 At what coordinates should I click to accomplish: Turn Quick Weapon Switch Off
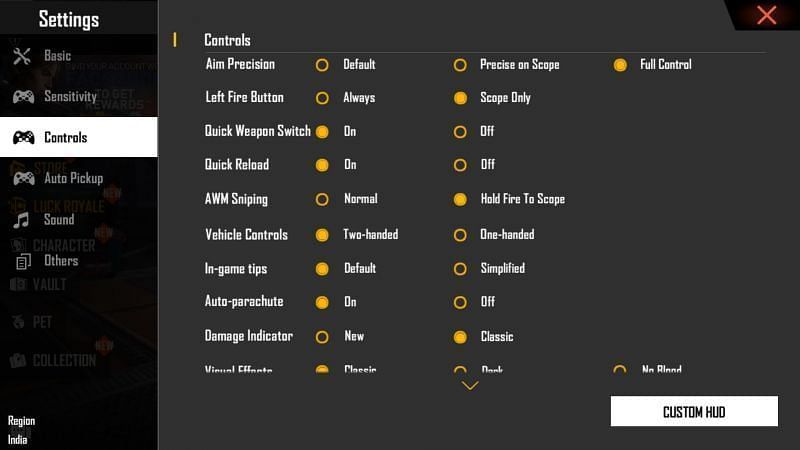coord(460,132)
